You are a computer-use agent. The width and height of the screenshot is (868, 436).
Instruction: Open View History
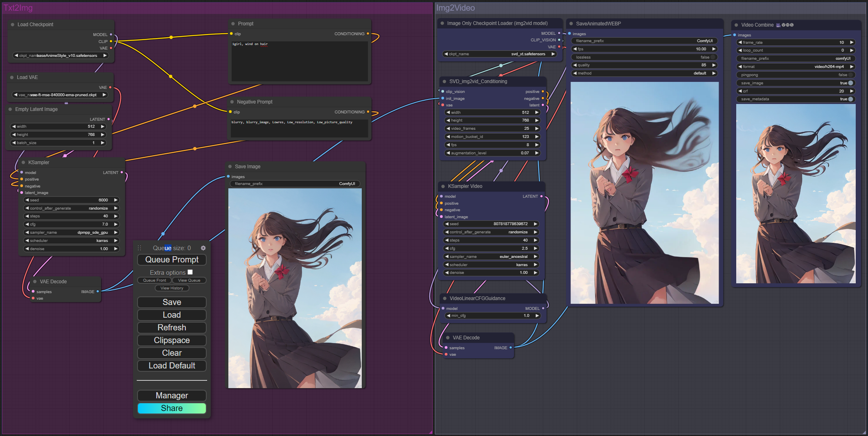pyautogui.click(x=172, y=288)
